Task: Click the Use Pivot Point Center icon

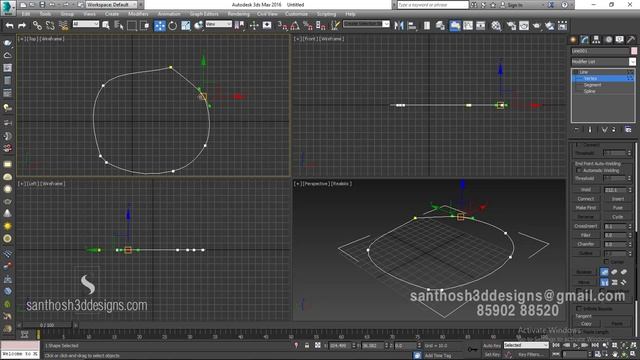Action: (x=240, y=26)
